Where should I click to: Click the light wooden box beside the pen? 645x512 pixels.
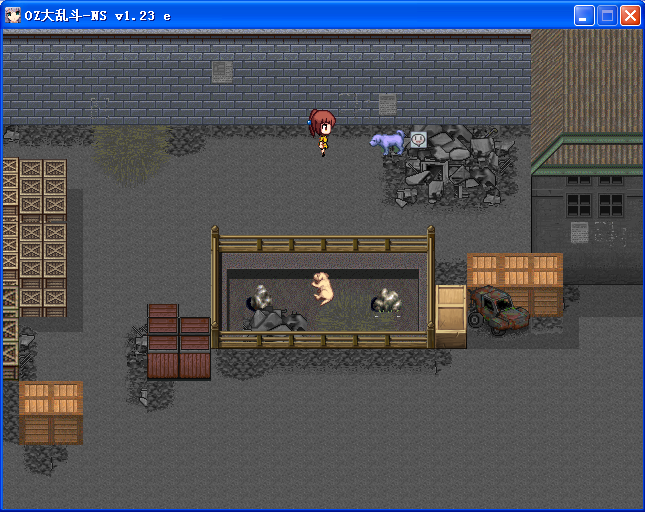(451, 316)
